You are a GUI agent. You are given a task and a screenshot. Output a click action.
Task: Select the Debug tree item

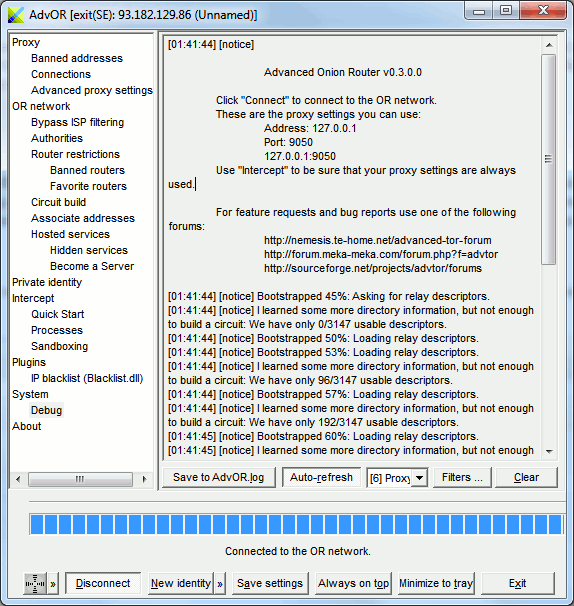click(x=46, y=410)
